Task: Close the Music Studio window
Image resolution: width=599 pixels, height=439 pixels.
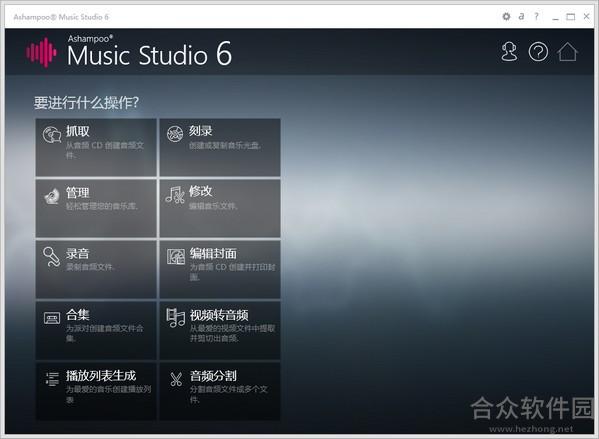Action: [587, 16]
